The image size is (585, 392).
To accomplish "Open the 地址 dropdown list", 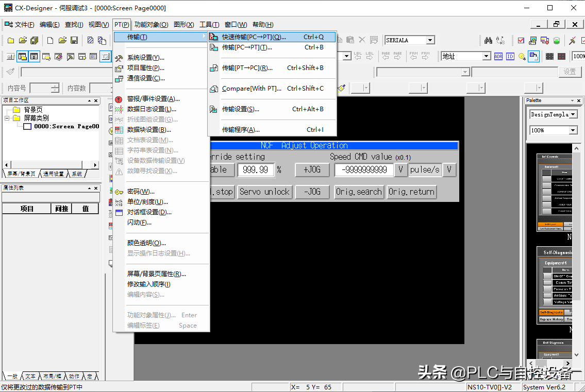I will 486,57.
